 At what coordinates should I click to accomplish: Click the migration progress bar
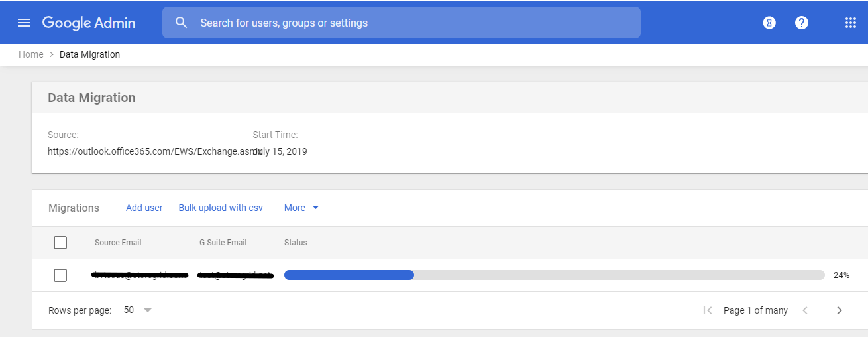pyautogui.click(x=555, y=275)
